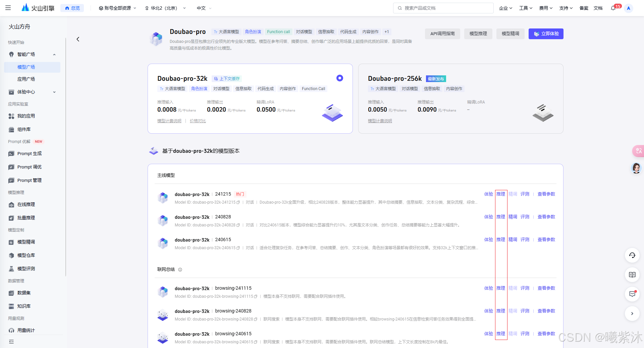The width and height of the screenshot is (644, 348).
Task: Open the customer support headset icon
Action: coord(632,255)
